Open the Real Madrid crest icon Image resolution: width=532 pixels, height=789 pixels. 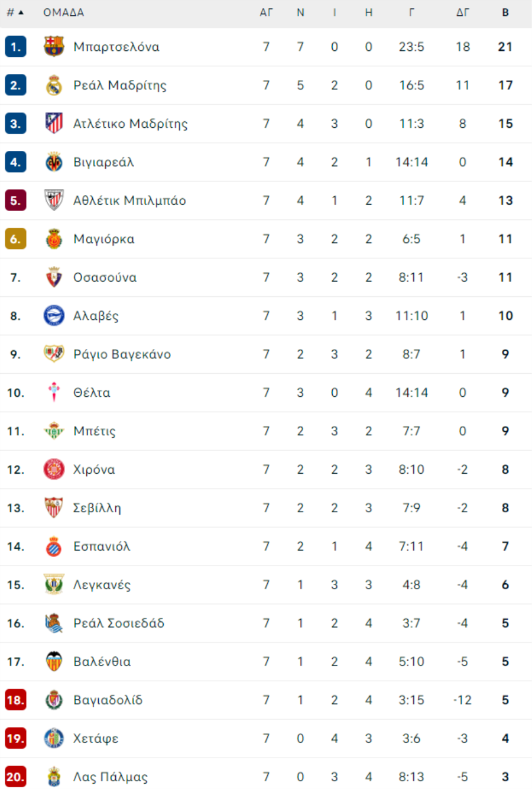click(54, 85)
